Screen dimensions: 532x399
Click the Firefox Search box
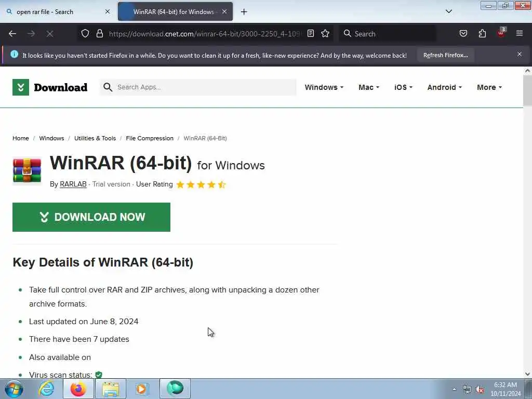[388, 34]
